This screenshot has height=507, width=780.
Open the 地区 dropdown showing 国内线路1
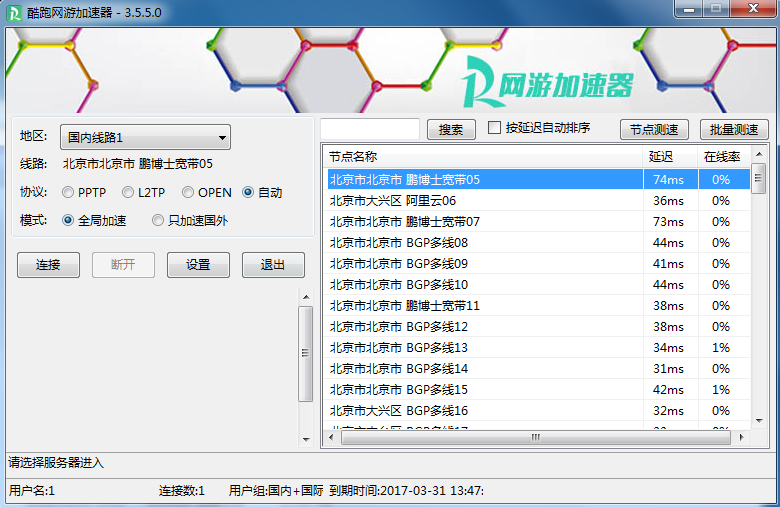[145, 137]
